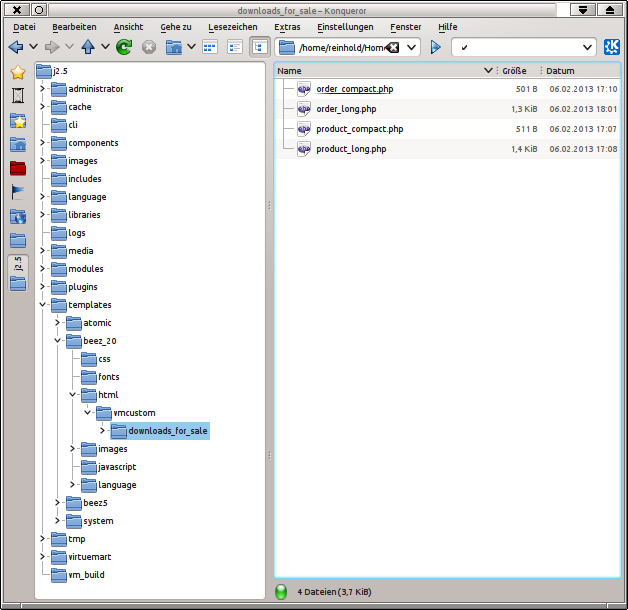The width and height of the screenshot is (628, 610).
Task: Select the virtuemart folder in the tree
Action: click(x=92, y=557)
